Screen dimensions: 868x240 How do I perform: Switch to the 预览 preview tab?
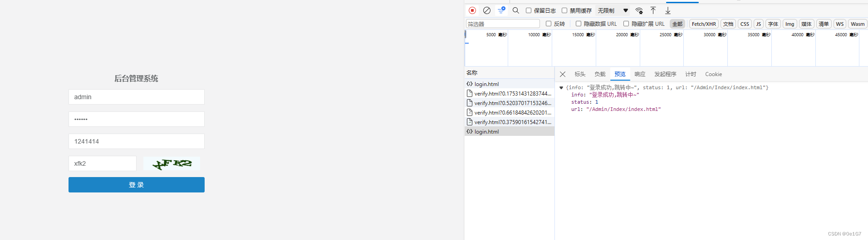620,74
